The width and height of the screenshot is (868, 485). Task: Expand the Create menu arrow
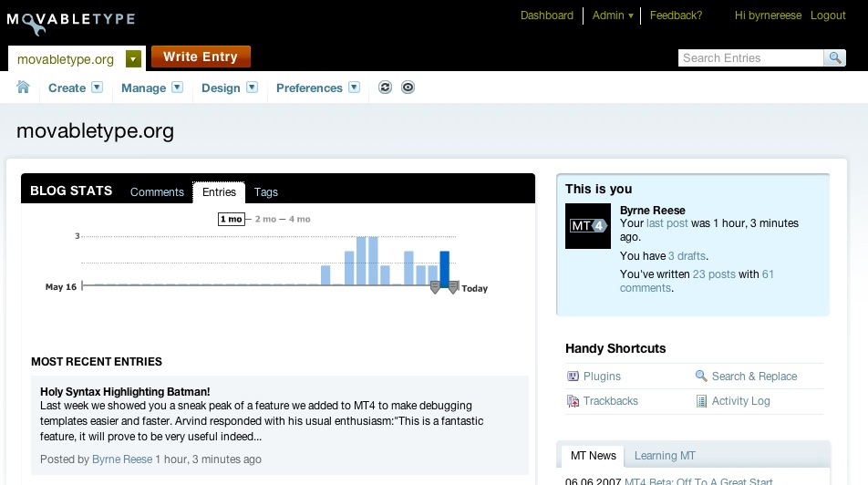click(x=97, y=88)
